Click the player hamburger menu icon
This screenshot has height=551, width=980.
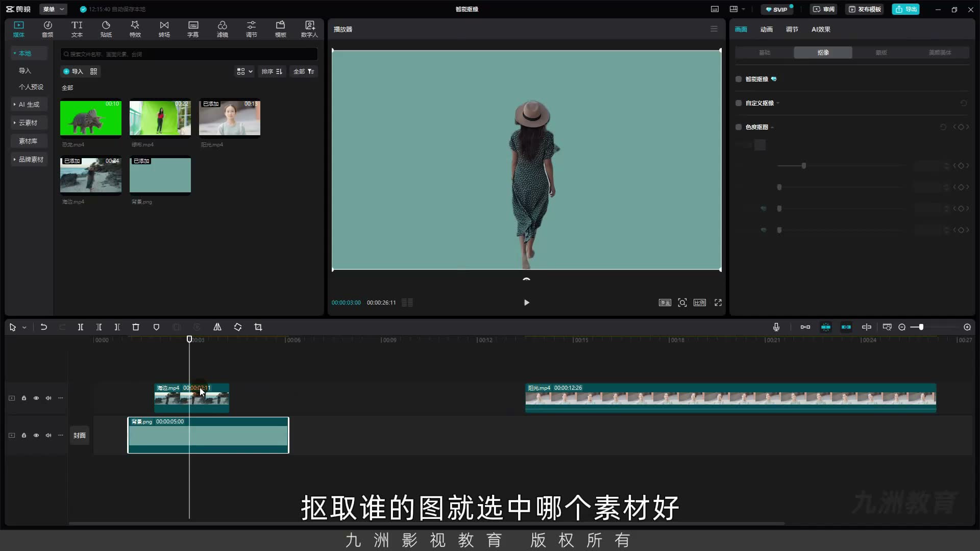pyautogui.click(x=714, y=29)
